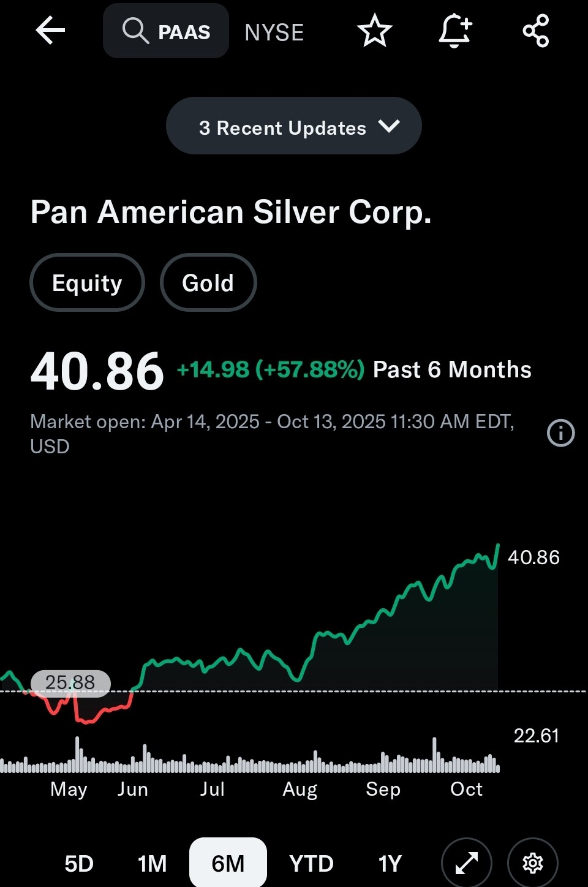The image size is (588, 887).
Task: Add PAAS to favorites with star
Action: pyautogui.click(x=374, y=31)
